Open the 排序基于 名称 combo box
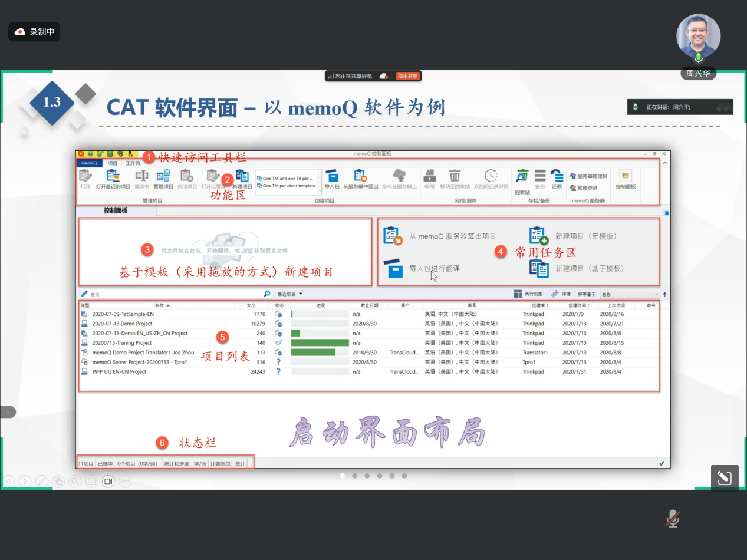The height and width of the screenshot is (560, 747). click(x=629, y=294)
